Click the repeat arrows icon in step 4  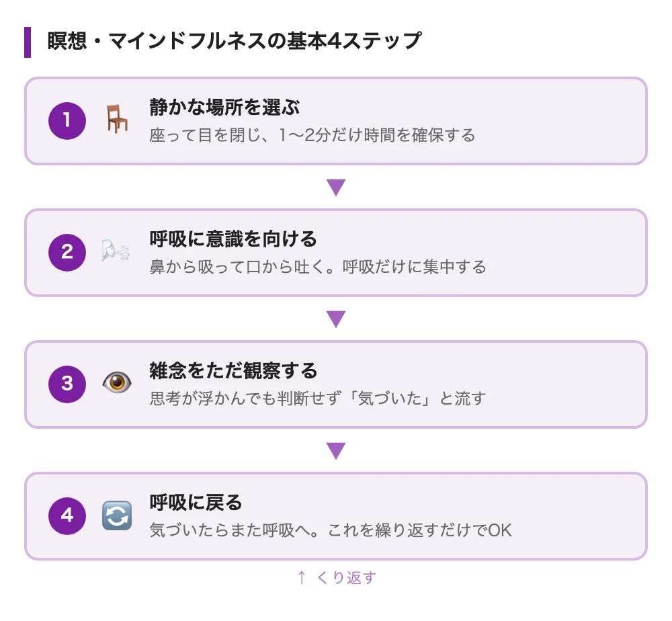pos(116,515)
